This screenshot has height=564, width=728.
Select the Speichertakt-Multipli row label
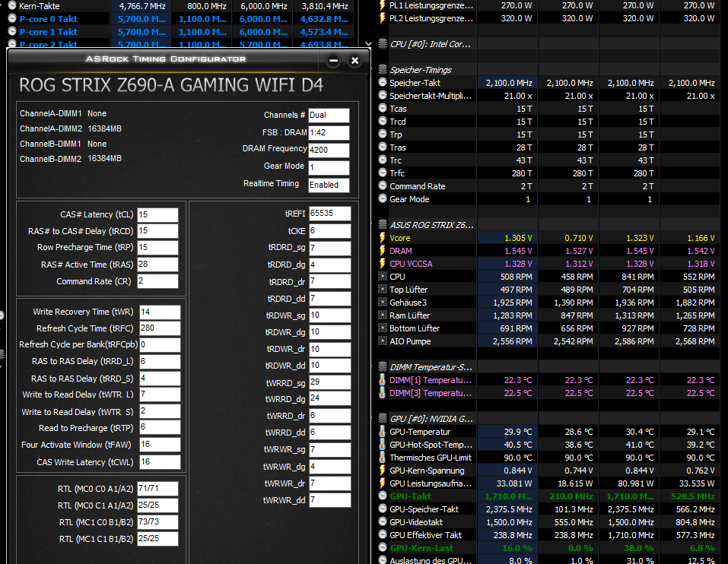(x=431, y=96)
